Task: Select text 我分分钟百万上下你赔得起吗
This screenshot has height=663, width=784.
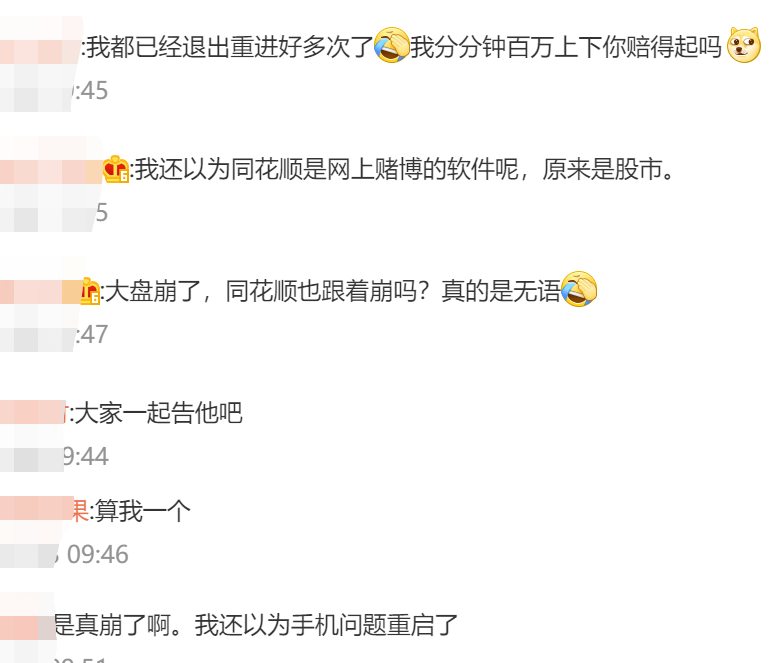Action: point(566,47)
